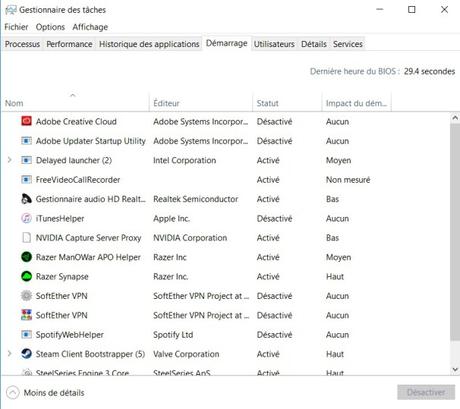Image resolution: width=460 pixels, height=409 pixels.
Task: Click the scrollbar up arrow
Action: (x=455, y=118)
